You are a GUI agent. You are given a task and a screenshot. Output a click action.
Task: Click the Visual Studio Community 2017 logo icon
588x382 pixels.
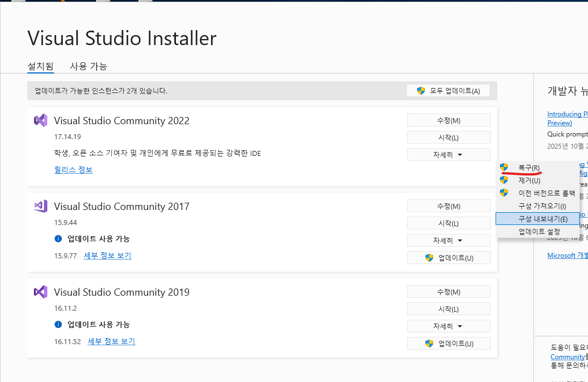pyautogui.click(x=41, y=206)
